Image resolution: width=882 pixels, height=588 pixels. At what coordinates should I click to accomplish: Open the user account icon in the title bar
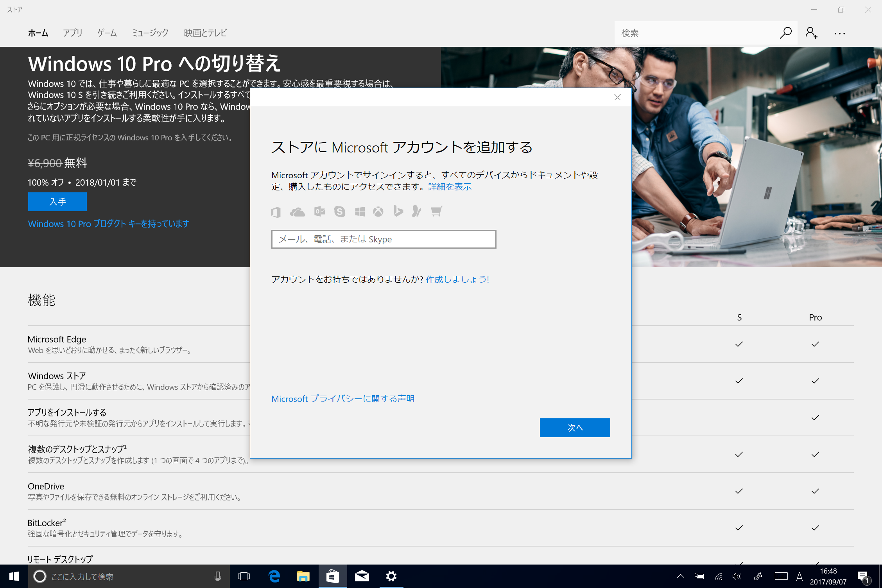(x=811, y=33)
